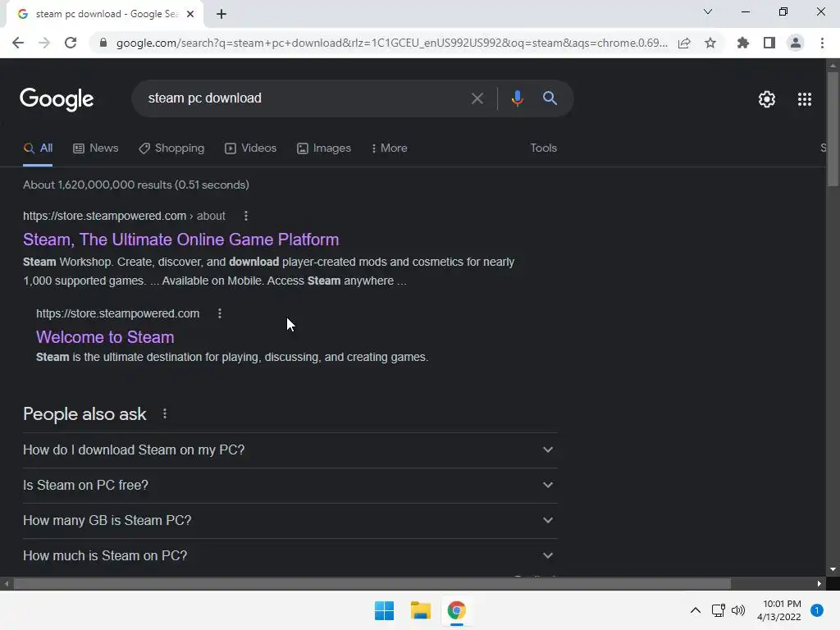Click the store.steampowered.com URL of sub-result
The width and height of the screenshot is (840, 630).
tap(118, 313)
